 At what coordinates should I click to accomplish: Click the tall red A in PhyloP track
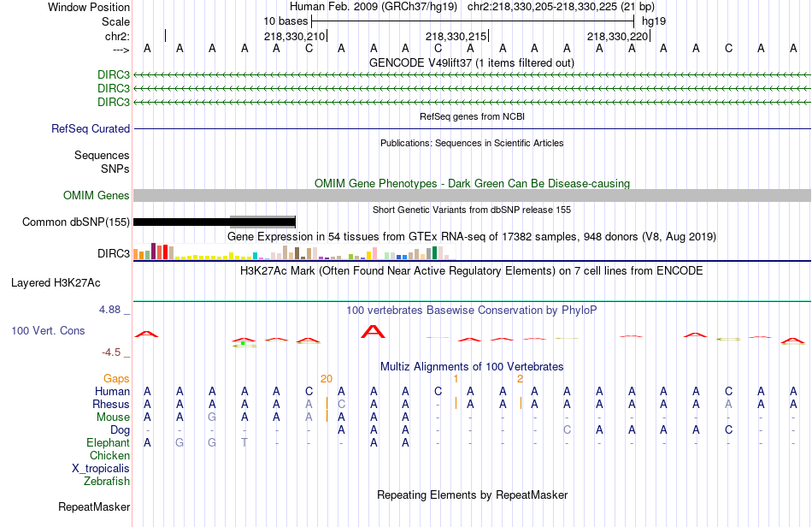[x=373, y=332]
